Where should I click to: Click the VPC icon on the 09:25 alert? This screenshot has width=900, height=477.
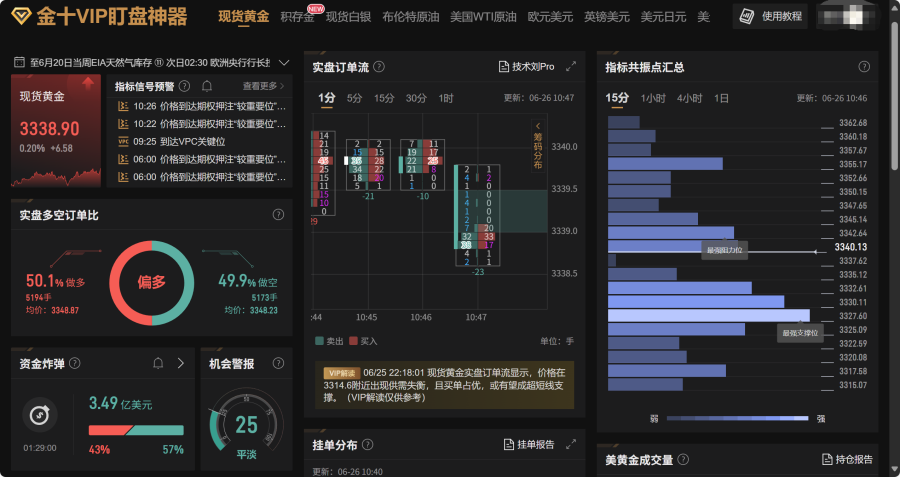[123, 141]
